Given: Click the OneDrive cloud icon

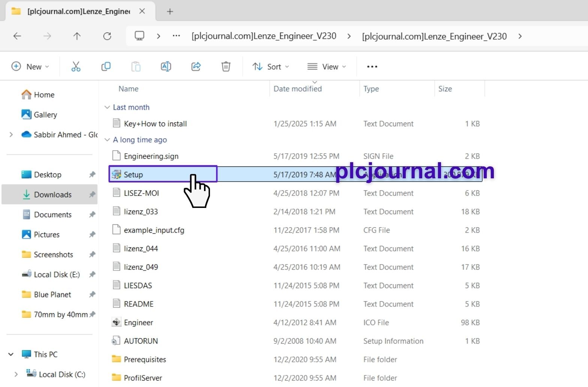Looking at the screenshot, I should pos(26,134).
